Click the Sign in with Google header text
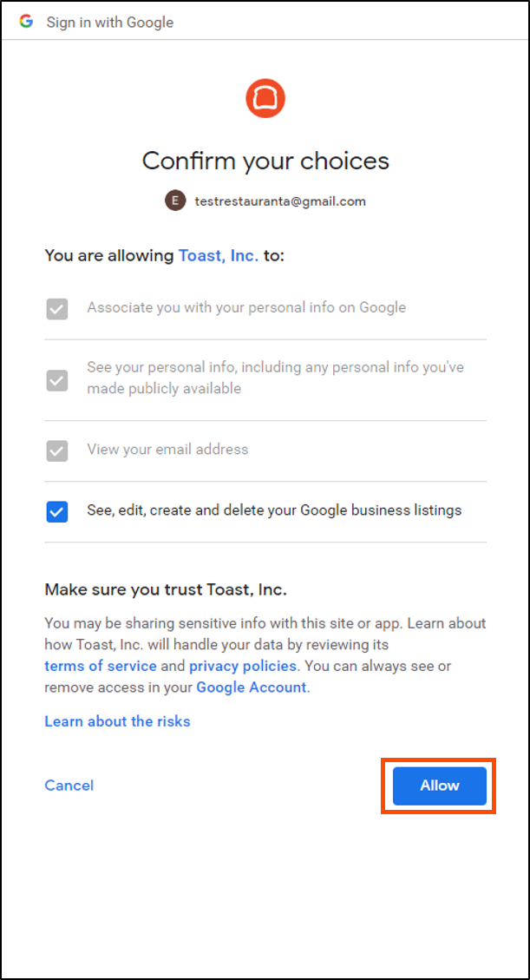 point(110,23)
